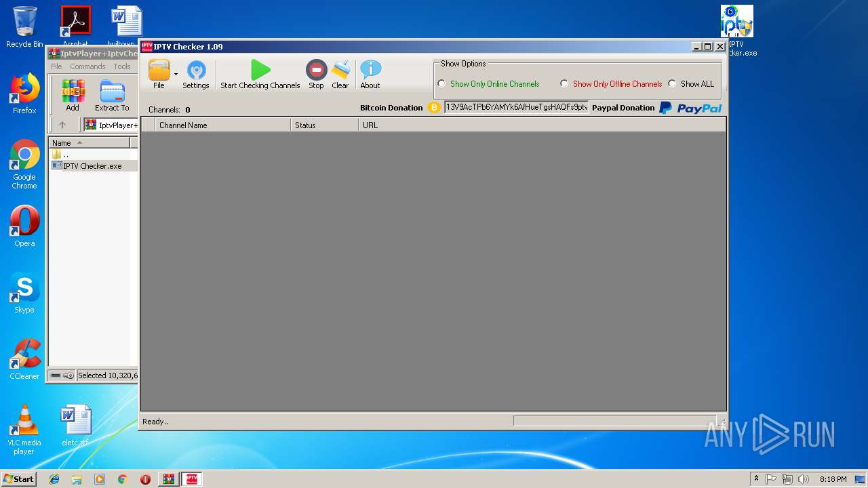Launch Internet Explorer from the taskbar
The width and height of the screenshot is (868, 488).
54,479
